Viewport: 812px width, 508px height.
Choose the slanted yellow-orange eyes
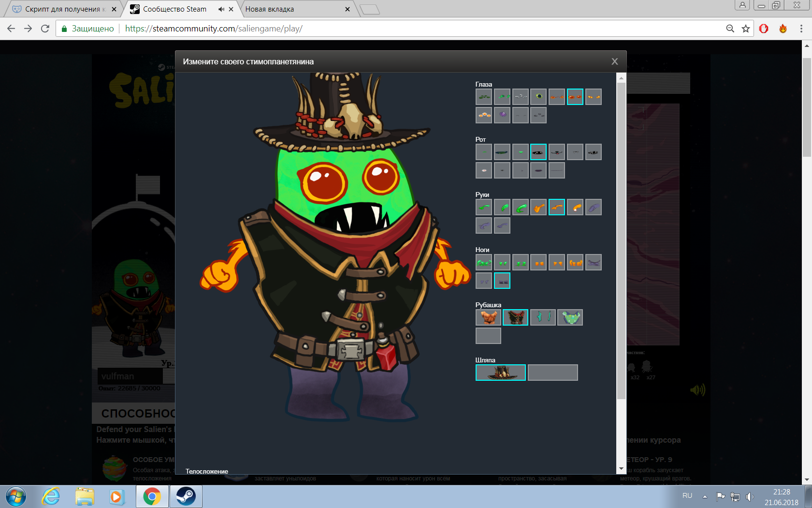coord(594,97)
